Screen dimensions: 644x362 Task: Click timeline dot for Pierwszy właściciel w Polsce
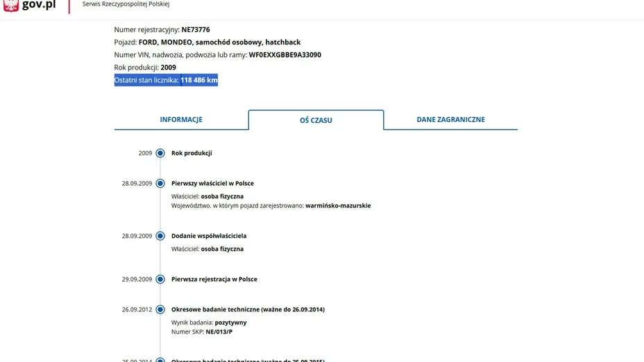[x=160, y=184]
